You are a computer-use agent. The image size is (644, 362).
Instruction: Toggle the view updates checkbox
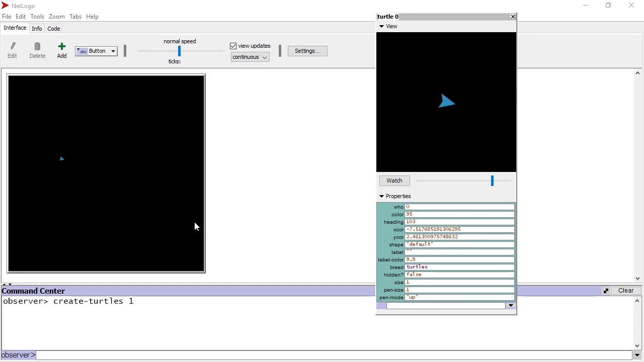tap(233, 46)
